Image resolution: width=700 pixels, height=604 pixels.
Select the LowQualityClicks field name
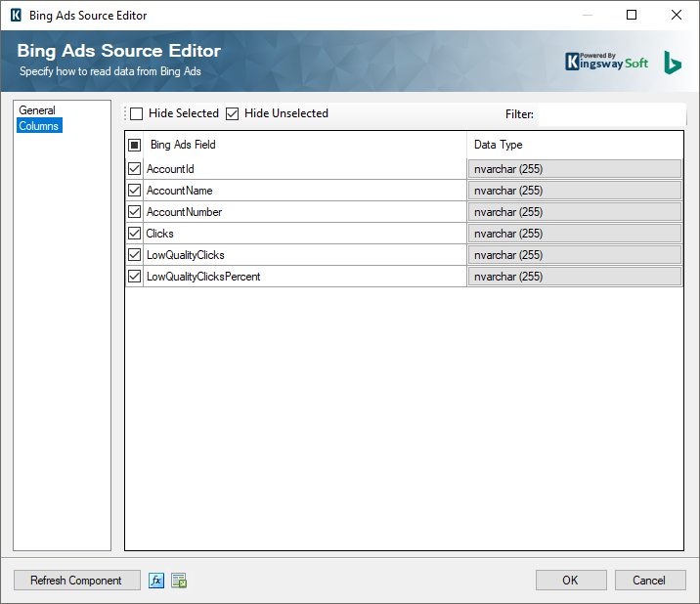point(186,255)
